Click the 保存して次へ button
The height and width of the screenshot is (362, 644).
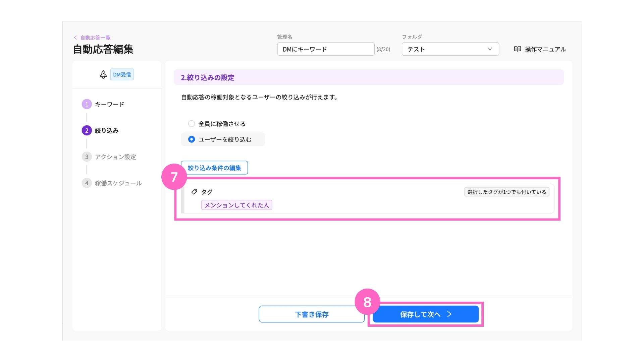coord(426,314)
